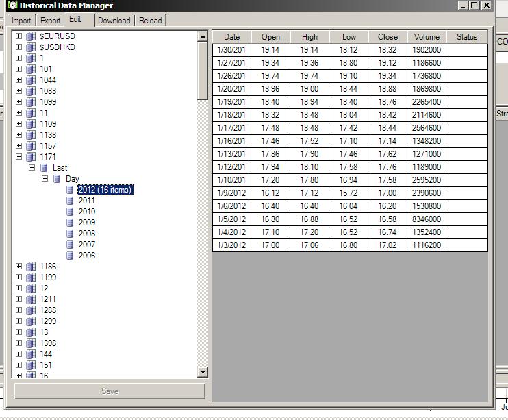Expand symbol 1186 node
The image size is (508, 420).
[x=18, y=267]
